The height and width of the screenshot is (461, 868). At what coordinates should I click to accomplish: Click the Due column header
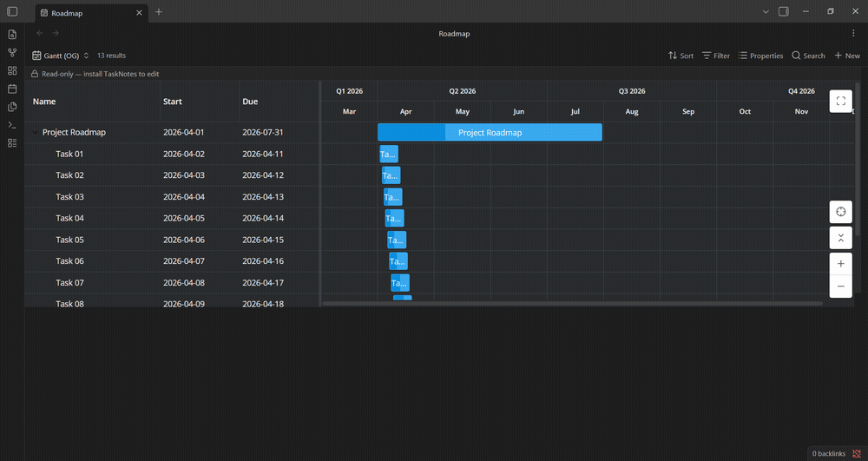click(279, 102)
